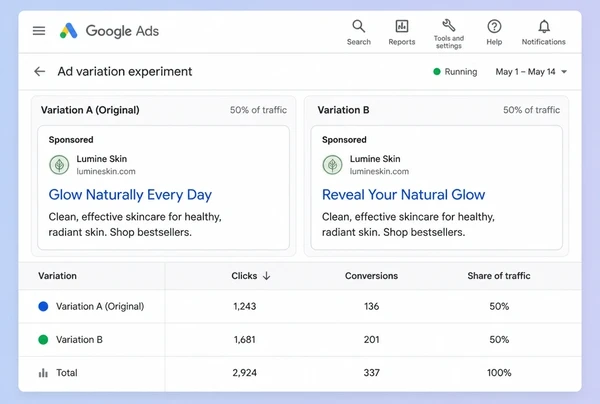Open Tools and settings
Viewport: 600px width, 404px height.
pyautogui.click(x=448, y=34)
